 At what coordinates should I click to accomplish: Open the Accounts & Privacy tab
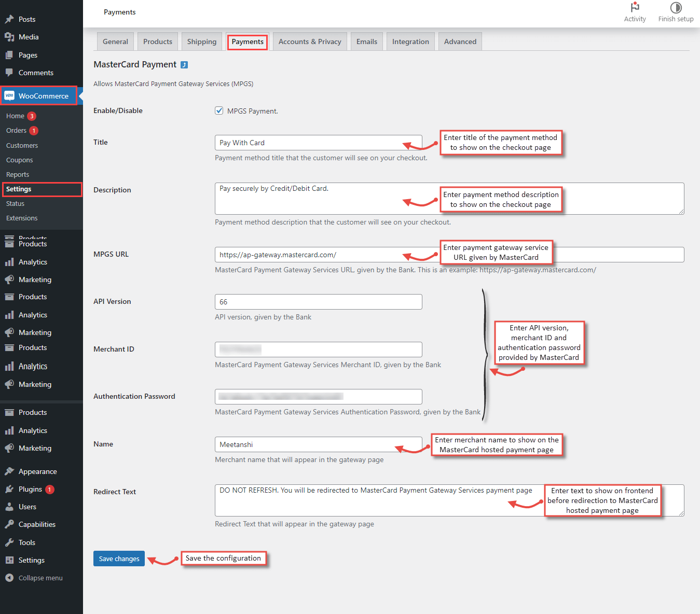tap(310, 41)
